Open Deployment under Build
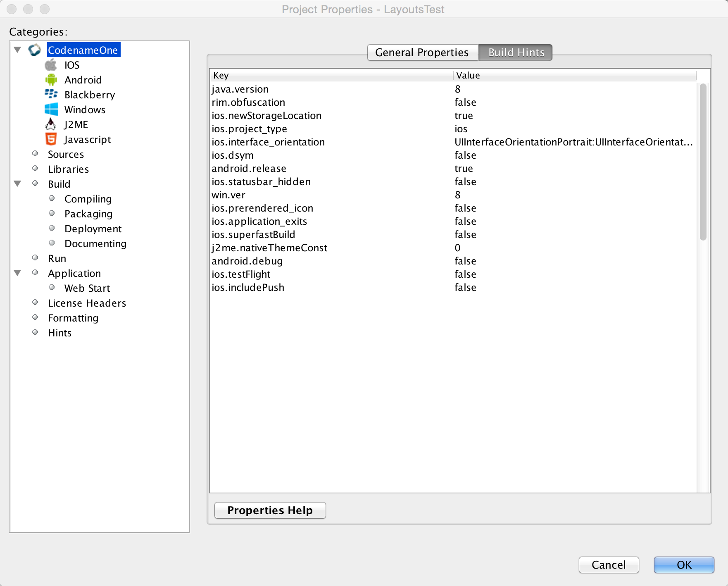This screenshot has width=728, height=586. 93,229
